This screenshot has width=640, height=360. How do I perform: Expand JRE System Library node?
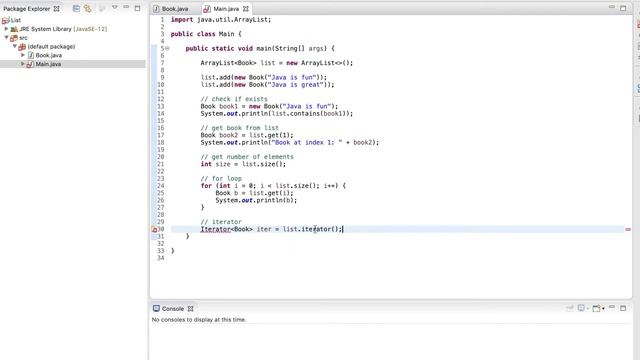6,29
